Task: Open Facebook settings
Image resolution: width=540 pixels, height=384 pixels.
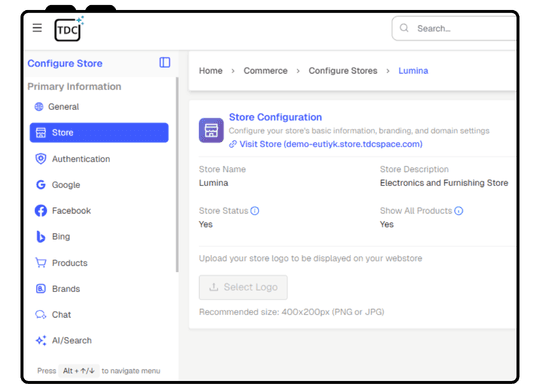Action: (x=99, y=210)
